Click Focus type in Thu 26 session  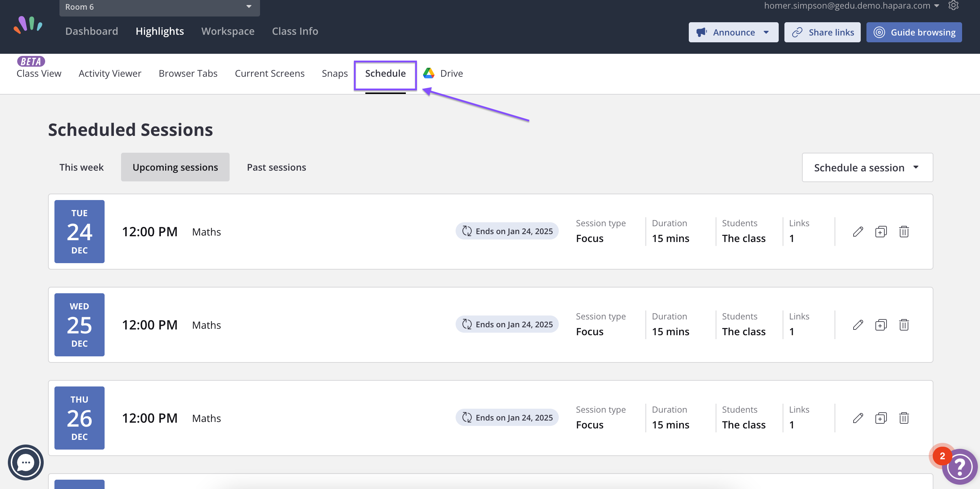[589, 425]
